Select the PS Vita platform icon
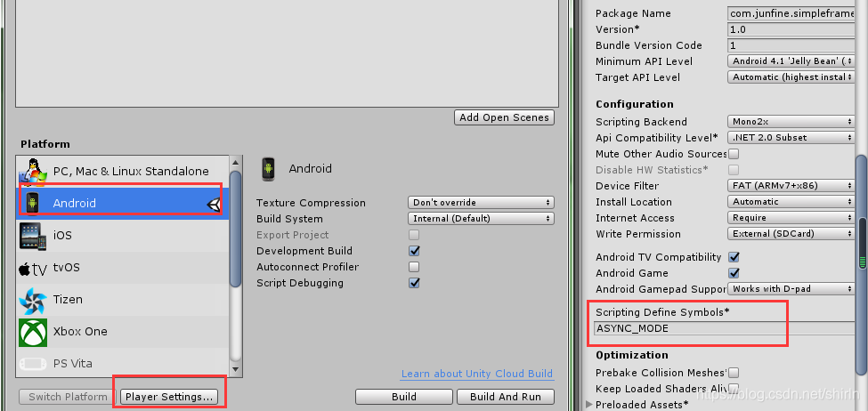Screen dimensions: 868x411 [x=33, y=364]
